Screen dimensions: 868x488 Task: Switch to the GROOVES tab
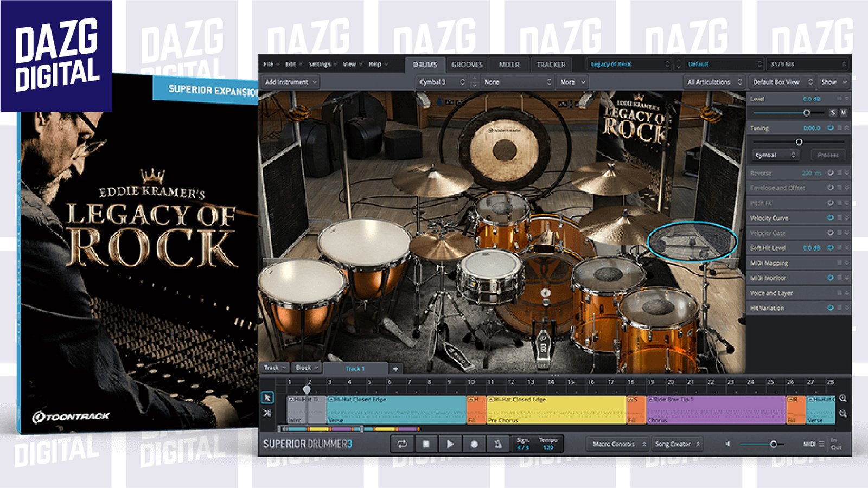467,65
